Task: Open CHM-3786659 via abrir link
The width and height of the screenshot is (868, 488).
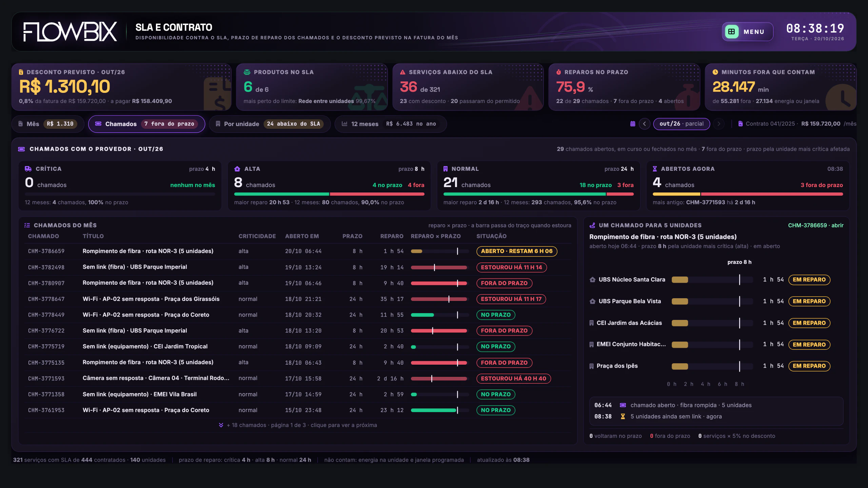Action: 815,225
